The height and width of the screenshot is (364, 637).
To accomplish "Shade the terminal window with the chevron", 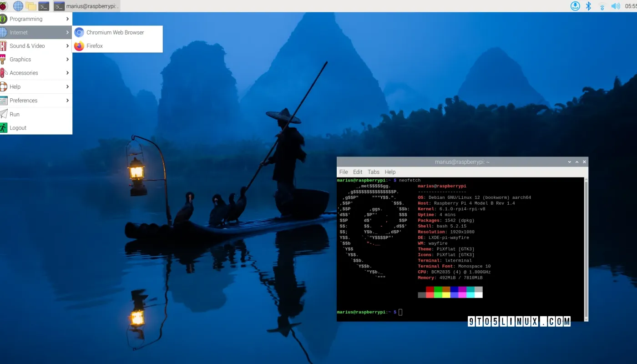I will coord(570,162).
